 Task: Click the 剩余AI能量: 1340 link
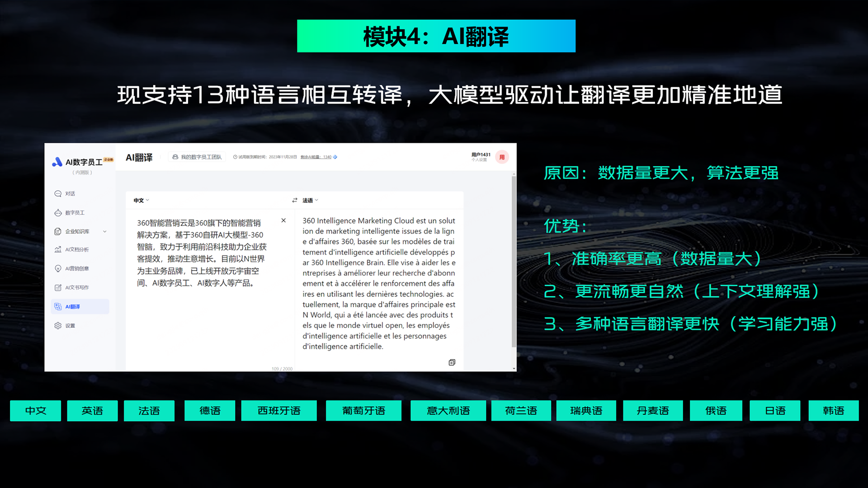point(316,157)
